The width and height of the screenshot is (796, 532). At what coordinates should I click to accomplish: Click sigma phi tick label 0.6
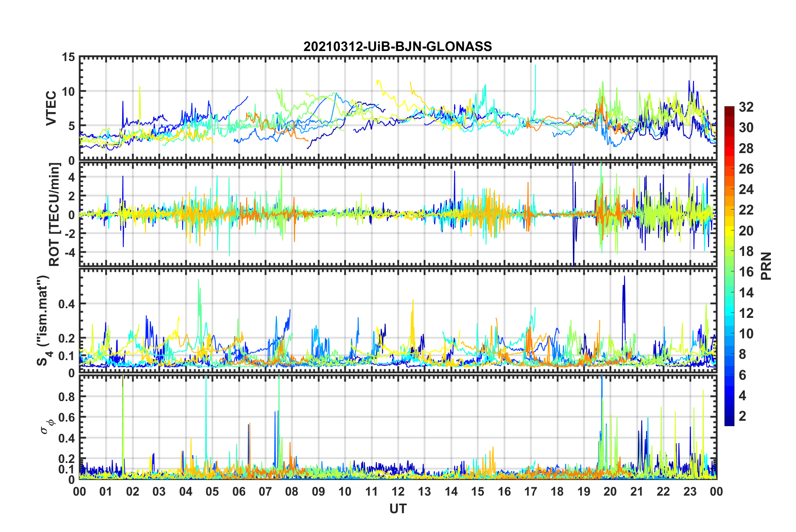67,417
